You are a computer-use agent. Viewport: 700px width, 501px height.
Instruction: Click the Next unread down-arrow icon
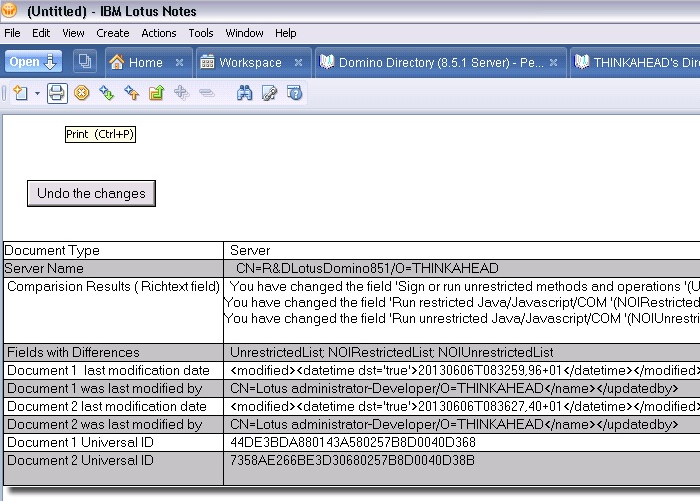107,93
